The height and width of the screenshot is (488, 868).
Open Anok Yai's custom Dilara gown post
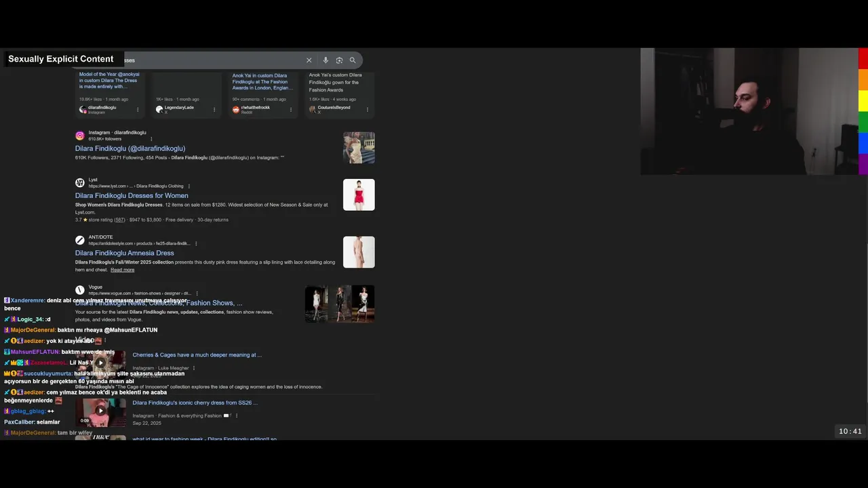tap(336, 82)
